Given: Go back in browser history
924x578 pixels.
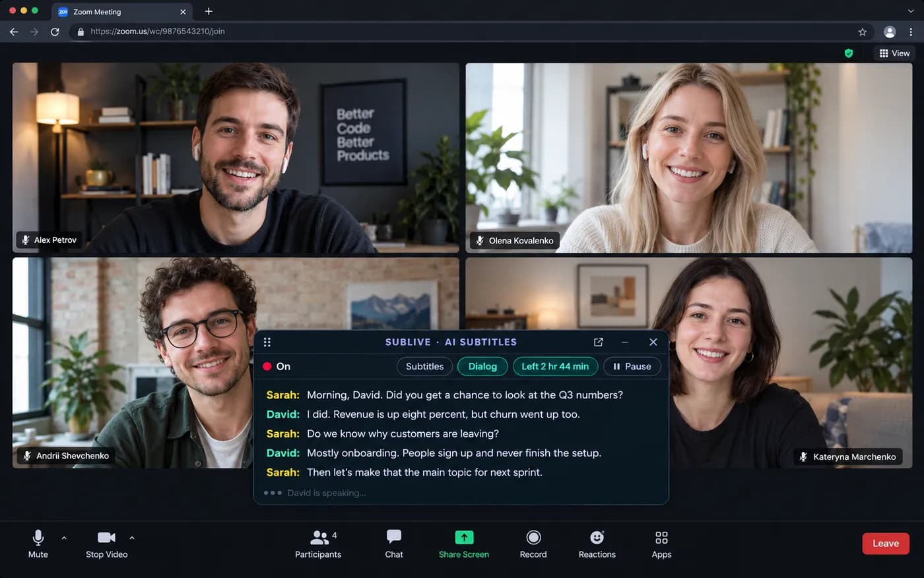Looking at the screenshot, I should pyautogui.click(x=14, y=32).
